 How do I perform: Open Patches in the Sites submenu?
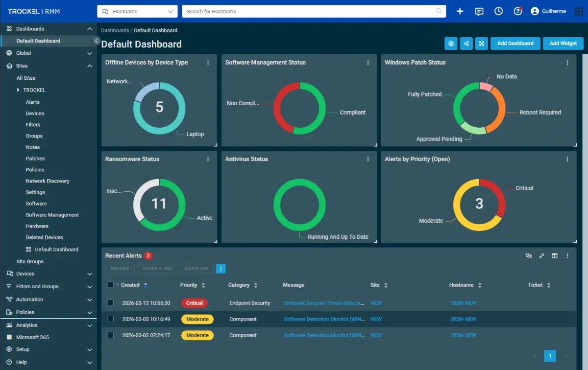coord(35,159)
